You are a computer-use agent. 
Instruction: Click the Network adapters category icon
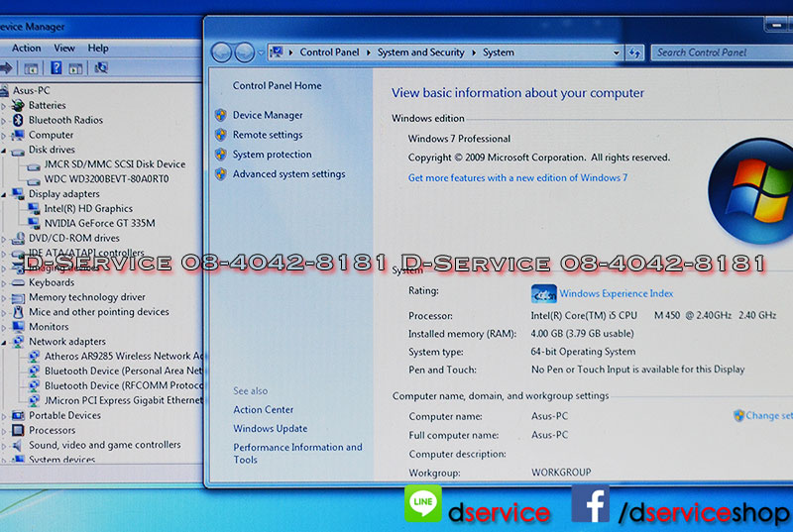(x=18, y=342)
